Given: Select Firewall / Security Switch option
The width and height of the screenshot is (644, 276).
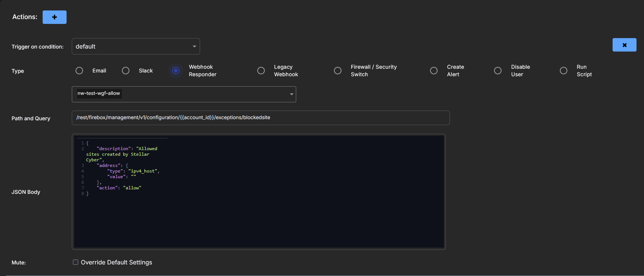Looking at the screenshot, I should [338, 71].
